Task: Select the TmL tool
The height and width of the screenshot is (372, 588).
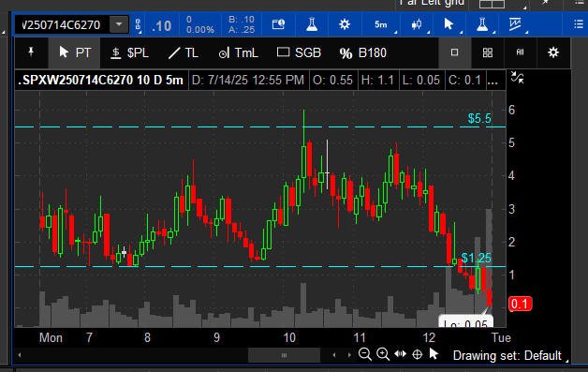Action: click(x=238, y=52)
